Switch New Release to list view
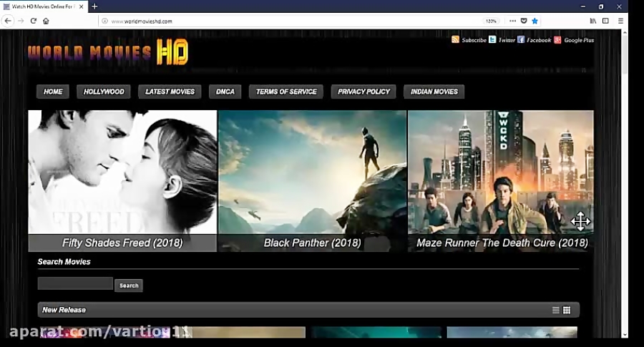The width and height of the screenshot is (644, 347). pos(556,310)
